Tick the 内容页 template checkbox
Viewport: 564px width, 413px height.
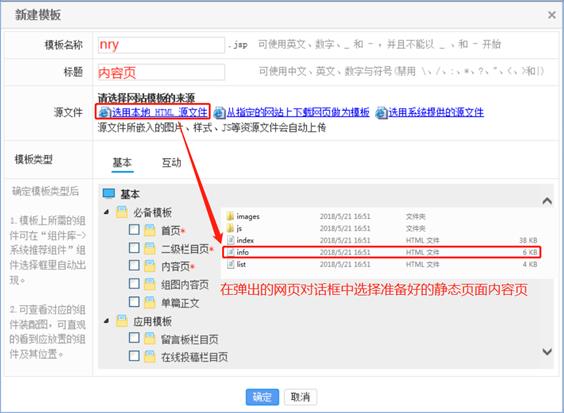pyautogui.click(x=134, y=266)
